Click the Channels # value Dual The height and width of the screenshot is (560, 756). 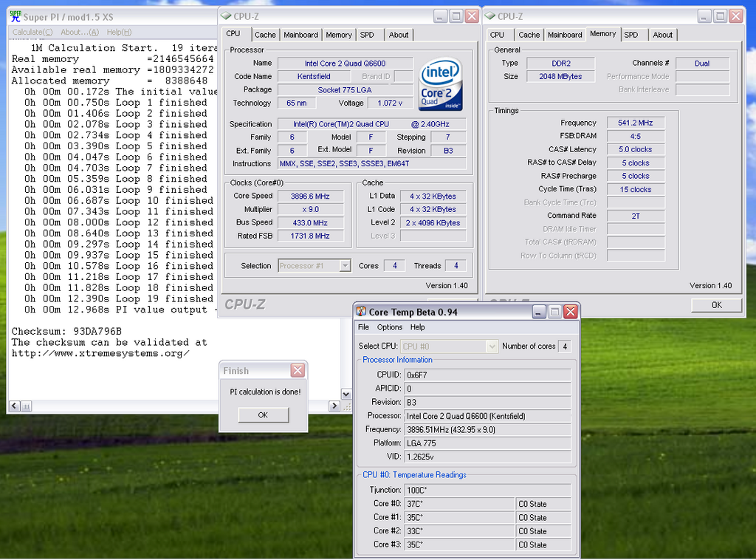pos(703,64)
